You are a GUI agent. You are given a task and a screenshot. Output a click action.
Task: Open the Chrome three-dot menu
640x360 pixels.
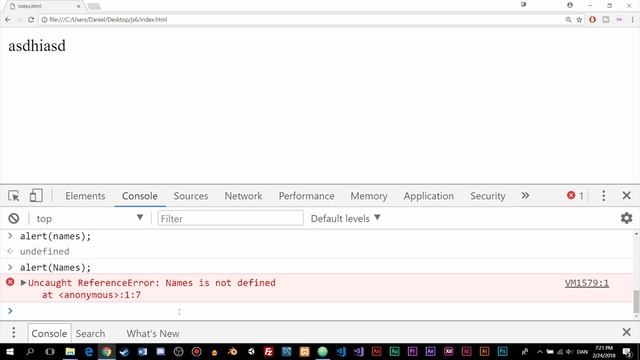click(633, 20)
